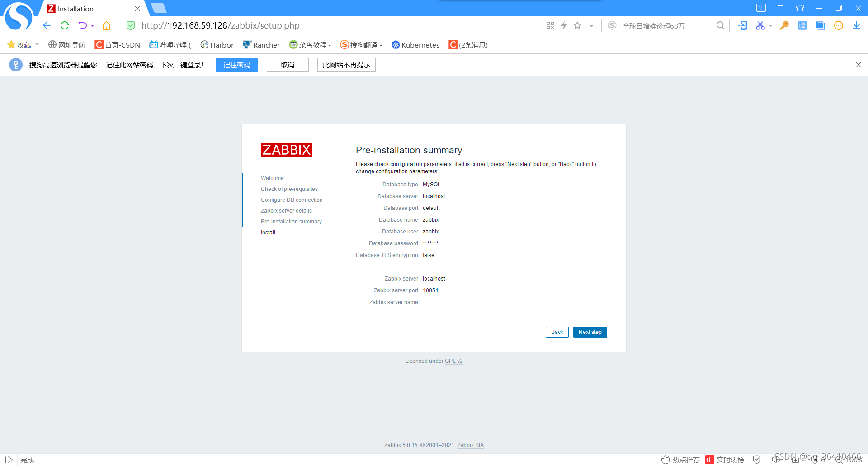Image resolution: width=868 pixels, height=466 pixels.
Task: Click the Sogou search box
Action: (x=665, y=26)
